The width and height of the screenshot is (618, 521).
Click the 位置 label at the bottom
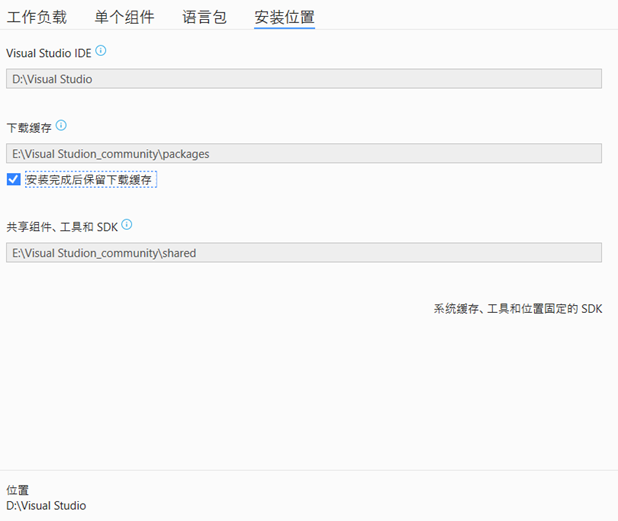[x=18, y=490]
